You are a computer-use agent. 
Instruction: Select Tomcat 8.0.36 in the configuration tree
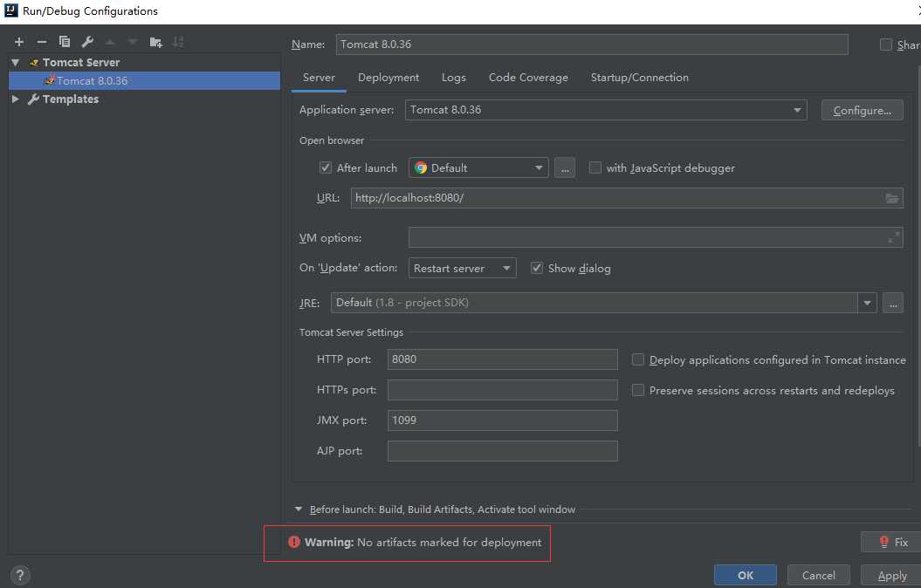[x=145, y=80]
